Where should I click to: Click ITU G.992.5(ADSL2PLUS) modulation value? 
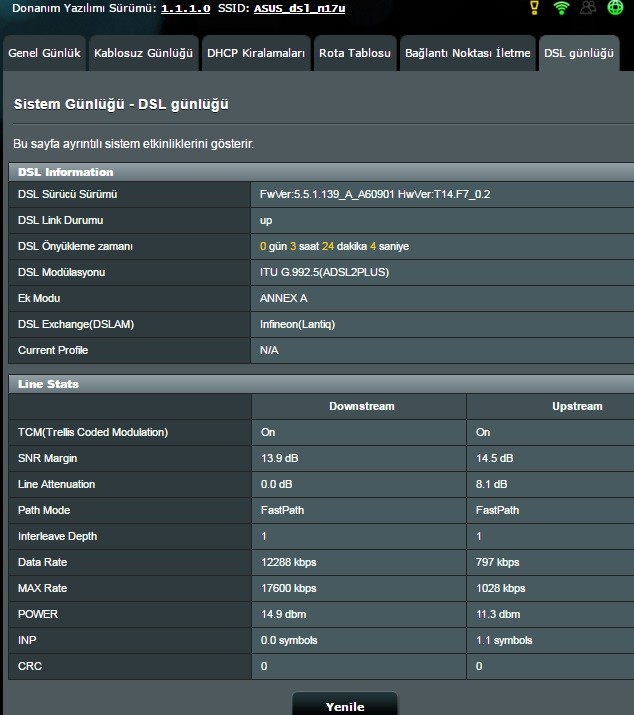(324, 272)
